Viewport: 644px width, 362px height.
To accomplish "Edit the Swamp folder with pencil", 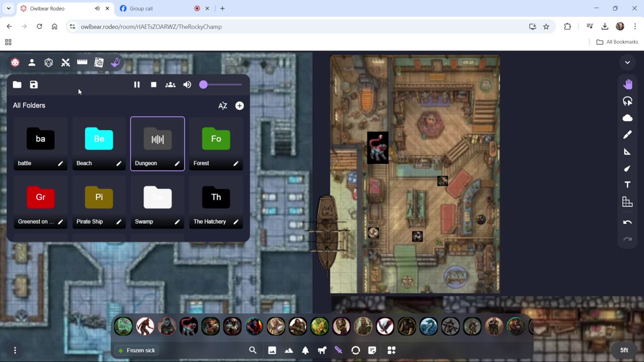I will click(x=177, y=222).
